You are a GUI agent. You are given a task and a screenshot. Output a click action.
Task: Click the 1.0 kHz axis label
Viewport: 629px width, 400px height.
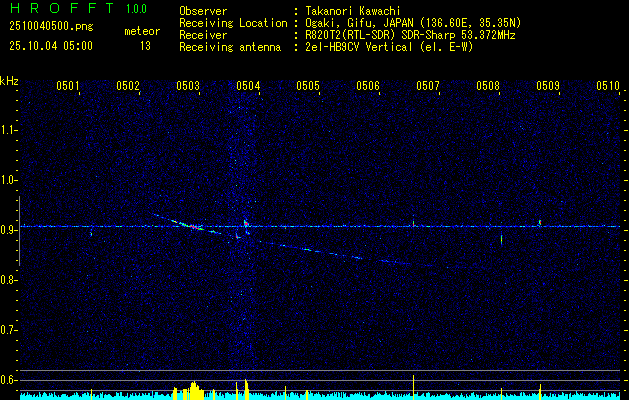(8, 181)
